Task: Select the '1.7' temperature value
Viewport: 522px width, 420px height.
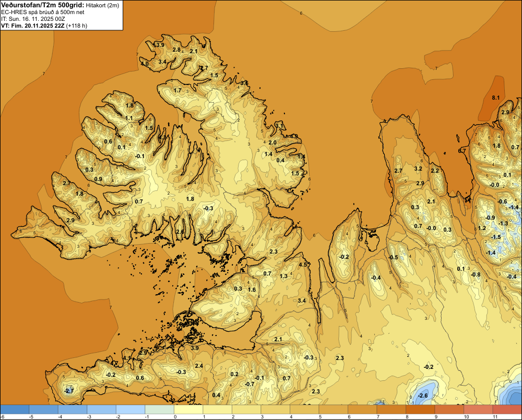Action: (x=178, y=90)
